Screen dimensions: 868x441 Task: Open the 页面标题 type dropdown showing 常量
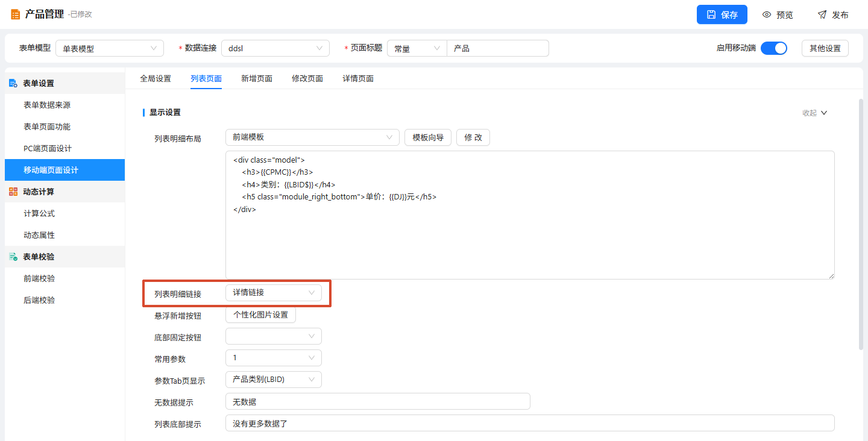(417, 48)
